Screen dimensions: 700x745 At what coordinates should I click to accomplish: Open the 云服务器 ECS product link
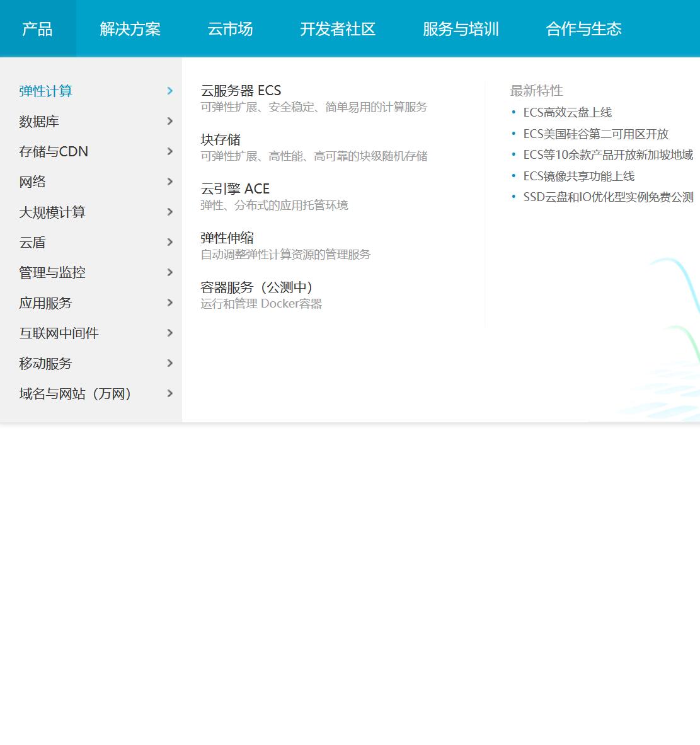pyautogui.click(x=241, y=90)
